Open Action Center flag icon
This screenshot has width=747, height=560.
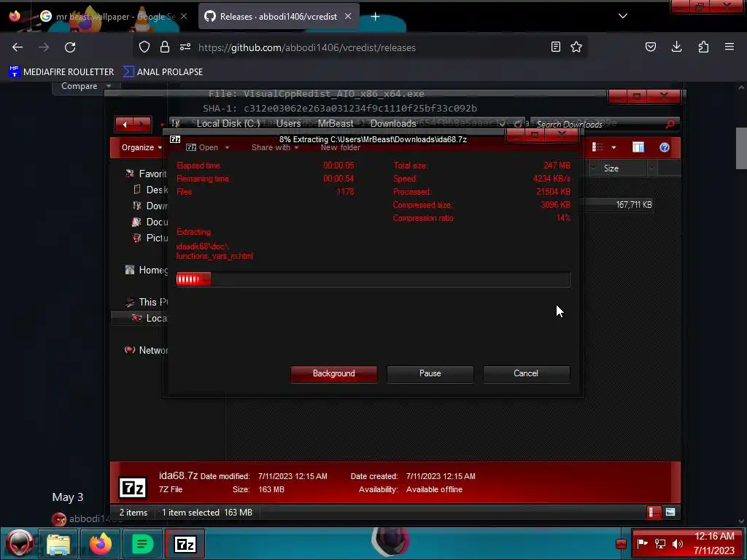point(643,544)
